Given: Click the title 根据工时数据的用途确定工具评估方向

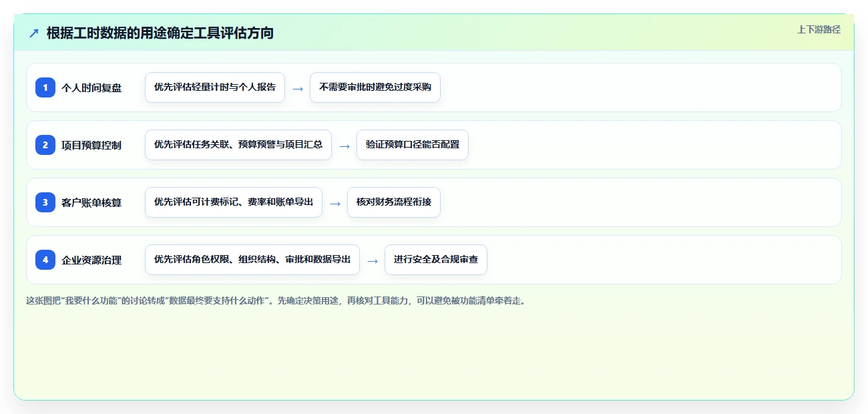Looking at the screenshot, I should coord(160,33).
